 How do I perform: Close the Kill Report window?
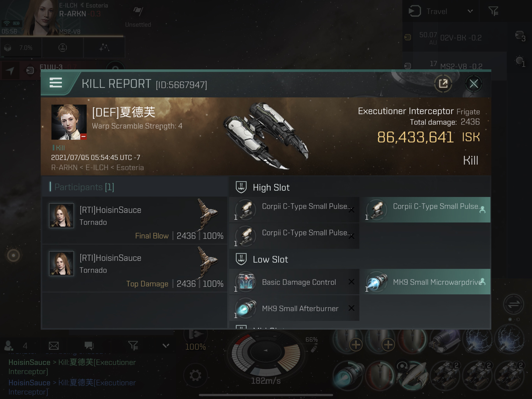pyautogui.click(x=474, y=84)
